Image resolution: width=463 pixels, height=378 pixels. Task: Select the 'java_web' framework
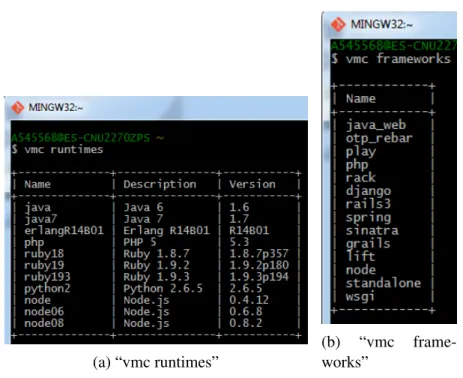376,125
